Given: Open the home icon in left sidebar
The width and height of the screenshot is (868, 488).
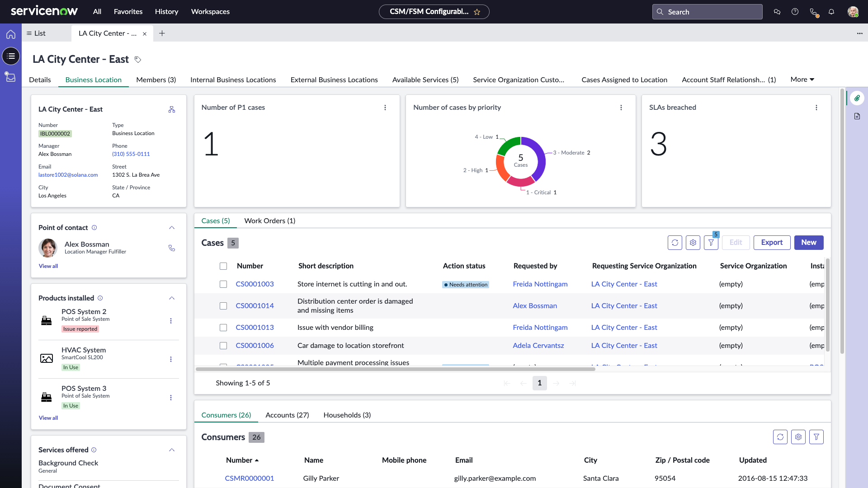Looking at the screenshot, I should point(11,34).
